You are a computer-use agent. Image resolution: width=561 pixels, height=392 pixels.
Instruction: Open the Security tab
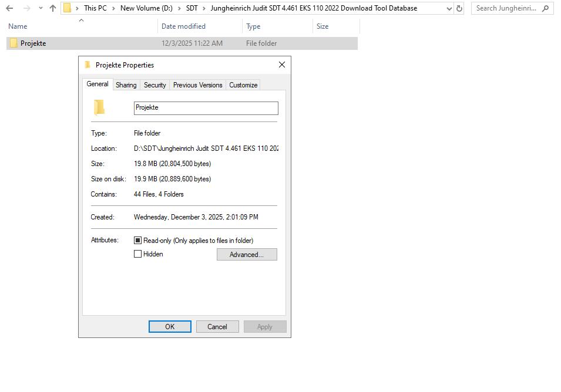coord(155,85)
